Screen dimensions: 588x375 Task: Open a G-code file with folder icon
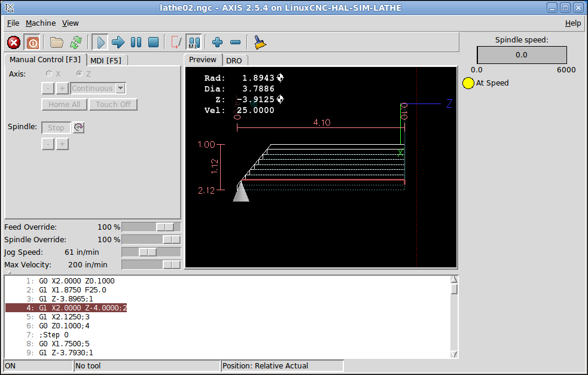coord(57,42)
